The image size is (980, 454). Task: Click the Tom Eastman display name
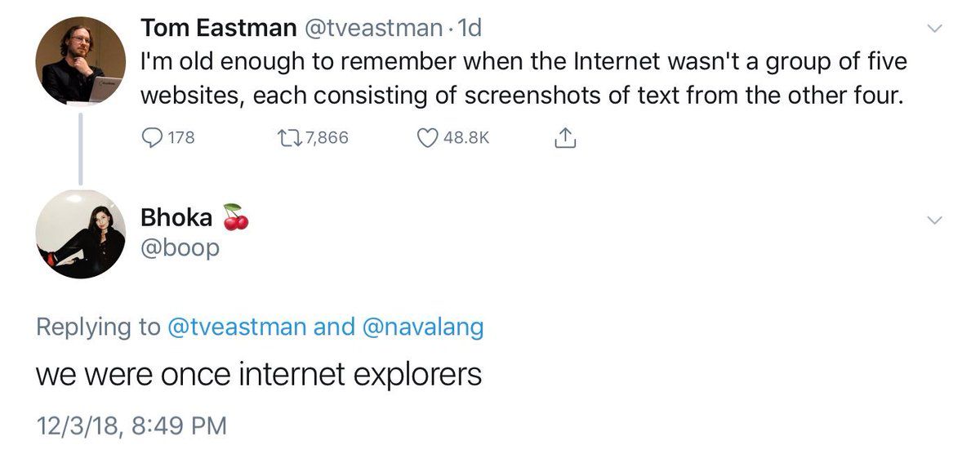pyautogui.click(x=218, y=29)
